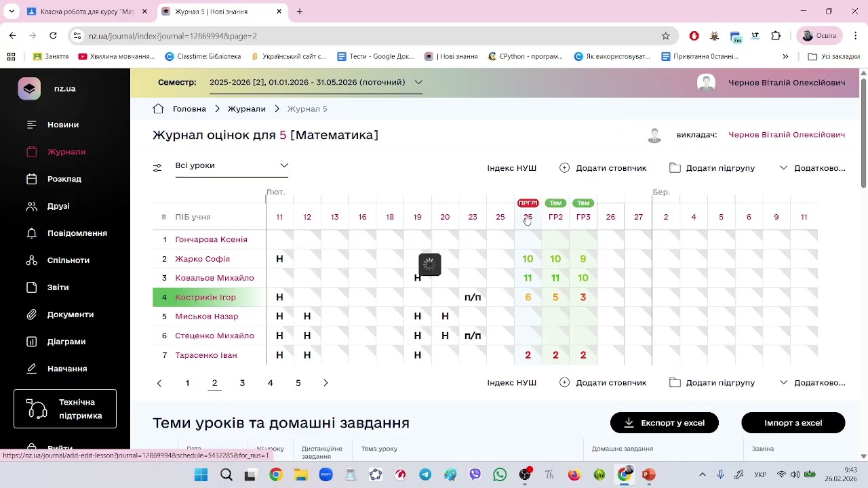The width and height of the screenshot is (868, 488).
Task: Expand the Семестр period dropdown
Action: coord(316,82)
